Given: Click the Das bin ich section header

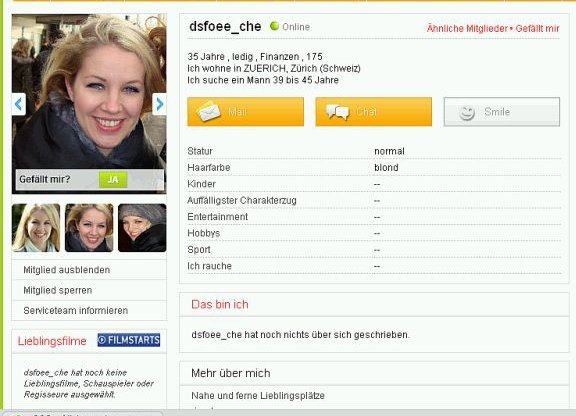Looking at the screenshot, I should tap(220, 304).
